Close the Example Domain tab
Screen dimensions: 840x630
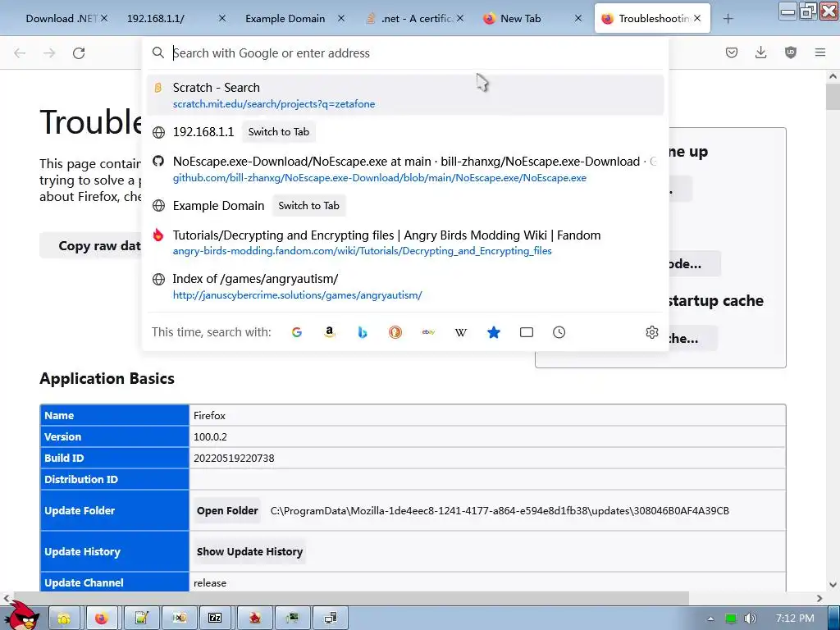coord(341,18)
